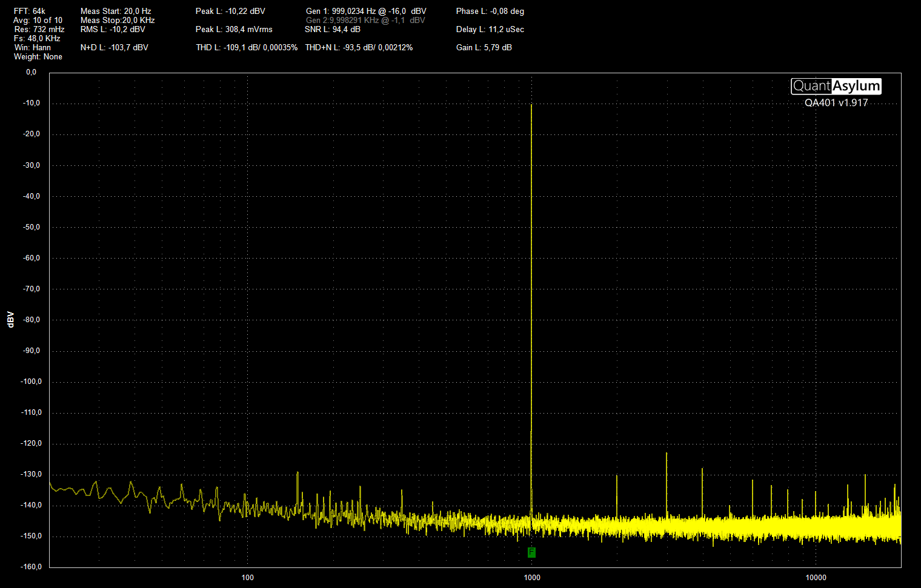Click the 'N+D L: -103,7 dBV' value

tap(115, 47)
